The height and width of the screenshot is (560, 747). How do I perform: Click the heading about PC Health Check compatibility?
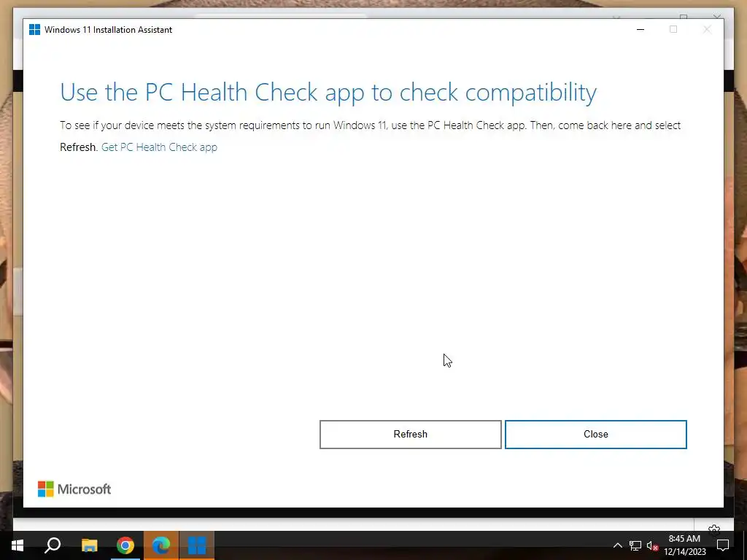[x=328, y=93]
